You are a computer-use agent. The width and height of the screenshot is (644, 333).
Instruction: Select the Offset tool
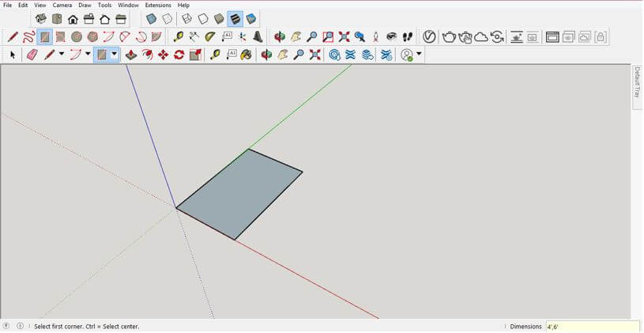147,55
